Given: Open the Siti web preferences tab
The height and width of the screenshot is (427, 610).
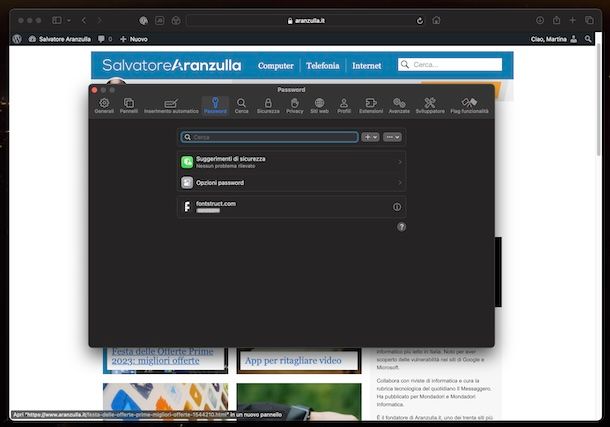Looking at the screenshot, I should pyautogui.click(x=319, y=106).
